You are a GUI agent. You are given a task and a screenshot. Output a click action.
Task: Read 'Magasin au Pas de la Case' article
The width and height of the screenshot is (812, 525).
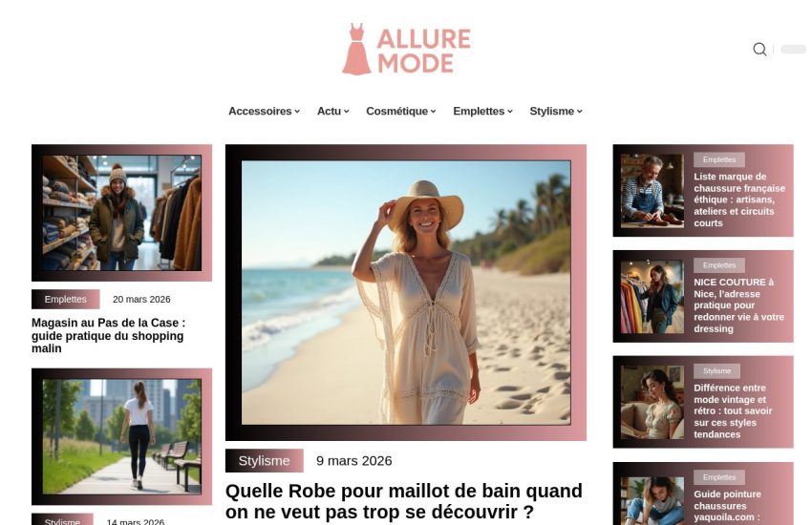coord(108,336)
